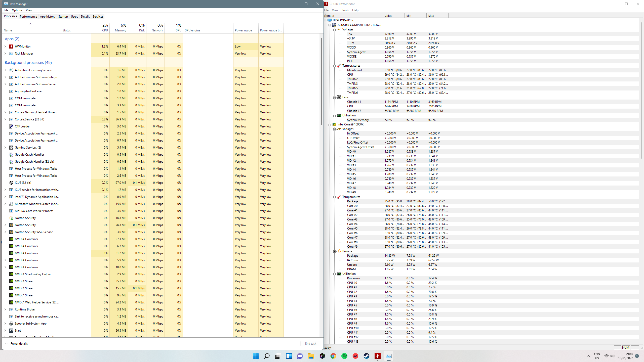Click the Start process icon
Image resolution: width=644 pixels, height=362 pixels.
click(x=11, y=331)
